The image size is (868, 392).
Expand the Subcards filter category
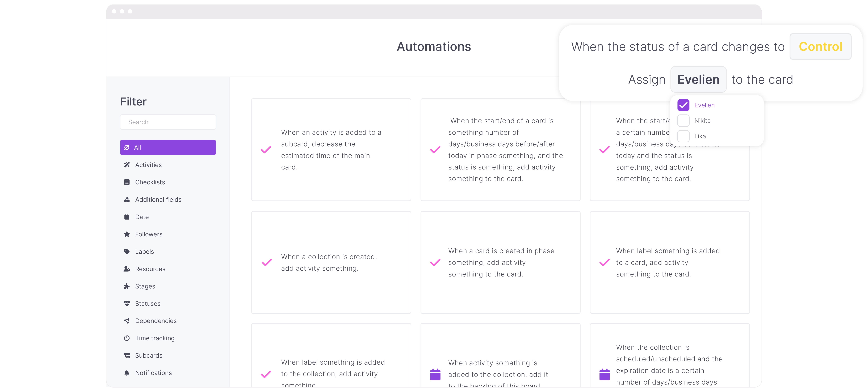tap(148, 355)
